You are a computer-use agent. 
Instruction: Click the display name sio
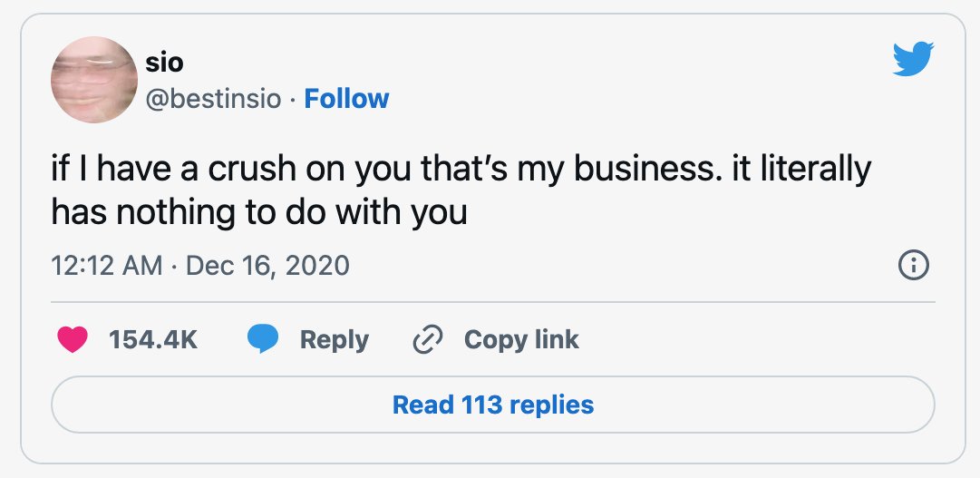pos(164,63)
